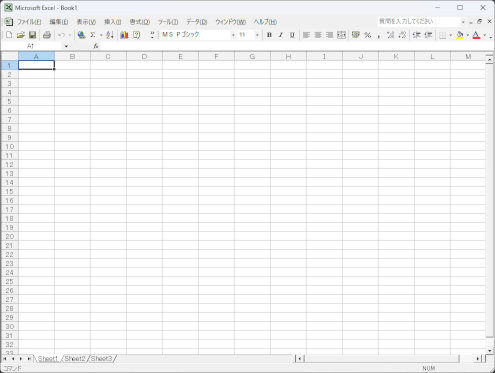Create a new blank workbook

[9, 35]
